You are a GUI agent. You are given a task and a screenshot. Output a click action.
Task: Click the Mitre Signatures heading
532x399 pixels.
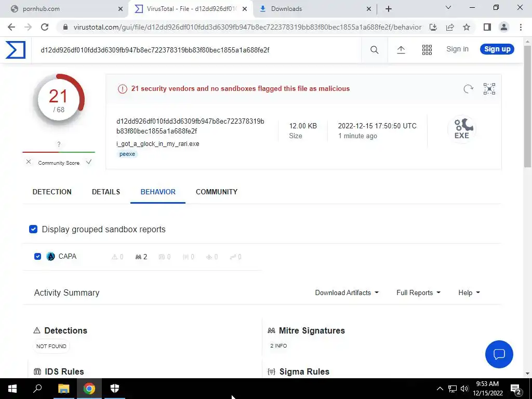point(312,330)
